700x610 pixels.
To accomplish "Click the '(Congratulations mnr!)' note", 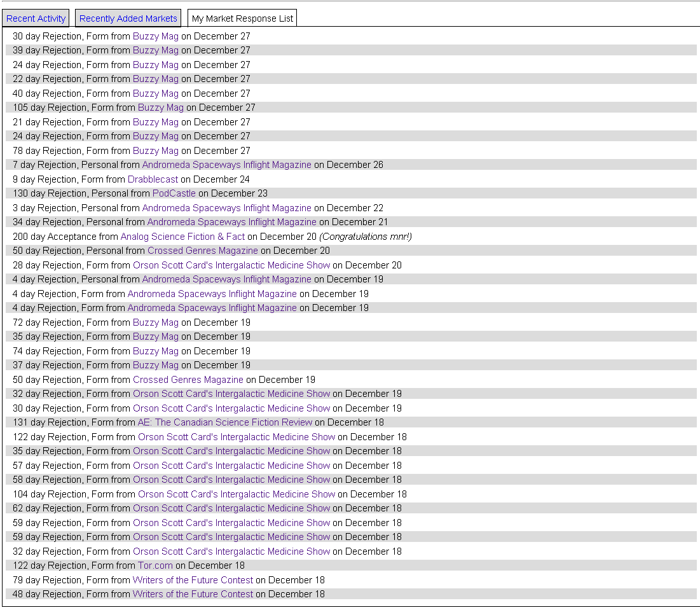I will point(366,236).
